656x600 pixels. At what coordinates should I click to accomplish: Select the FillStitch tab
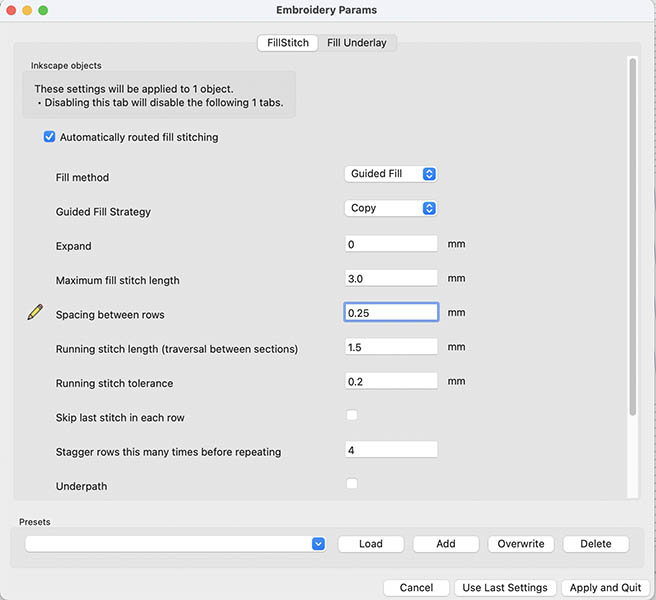click(288, 43)
